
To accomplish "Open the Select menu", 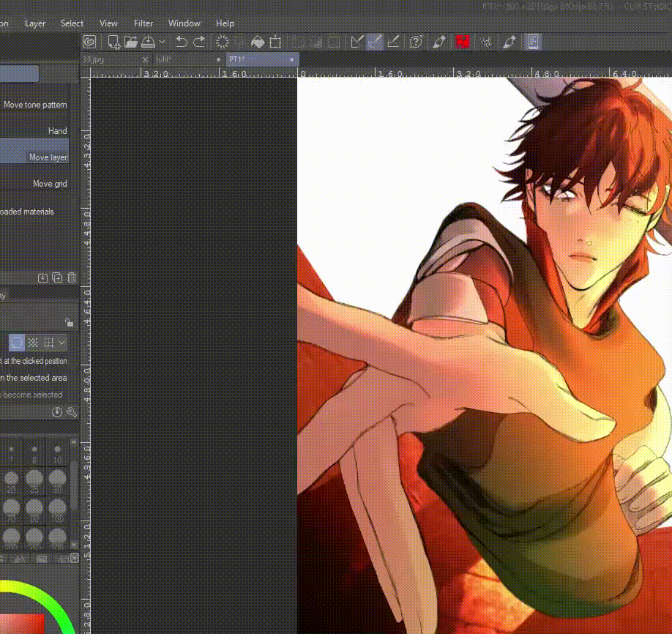I will click(x=72, y=23).
